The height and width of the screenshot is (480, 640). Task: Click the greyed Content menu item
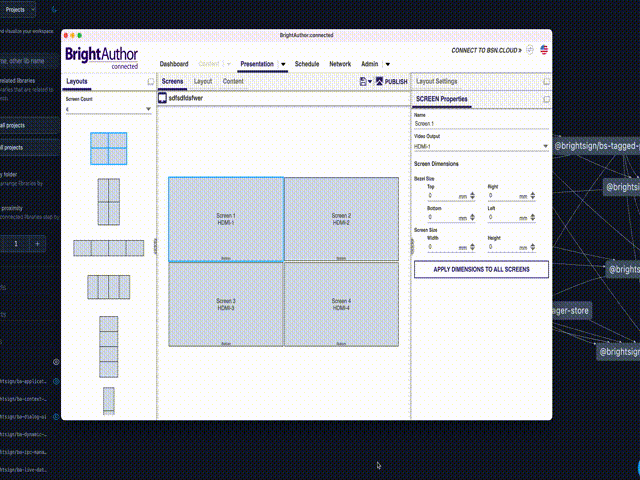tap(209, 64)
